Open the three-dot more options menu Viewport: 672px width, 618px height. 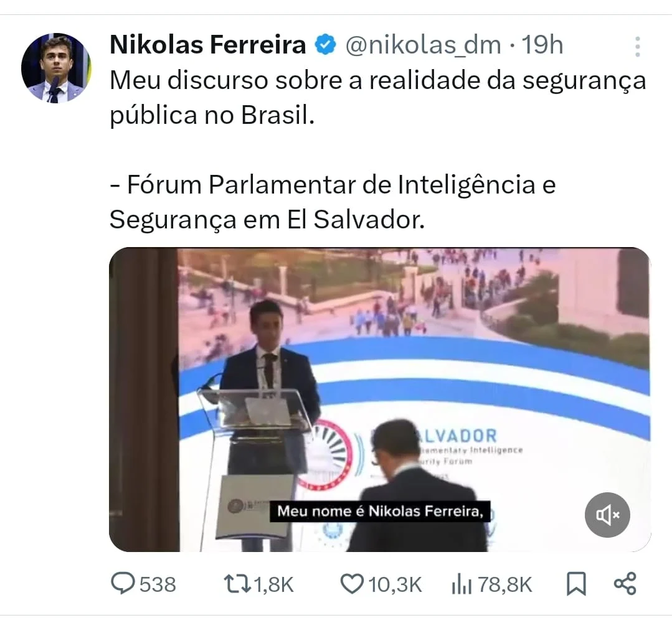pos(637,47)
